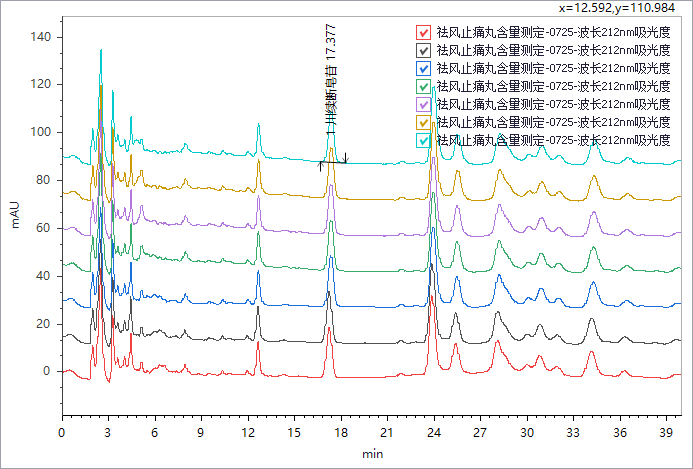
Task: Click the red trace peak top near 24 min
Action: click(x=432, y=297)
